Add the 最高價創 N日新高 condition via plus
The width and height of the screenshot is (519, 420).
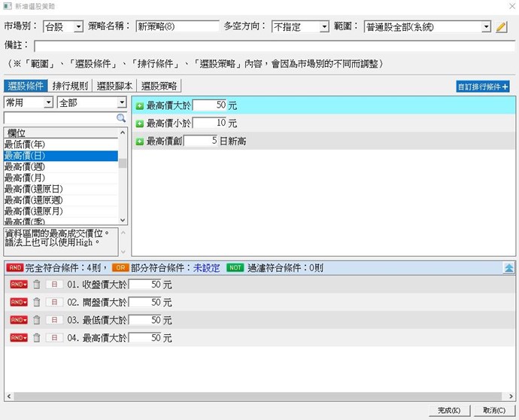click(x=140, y=141)
